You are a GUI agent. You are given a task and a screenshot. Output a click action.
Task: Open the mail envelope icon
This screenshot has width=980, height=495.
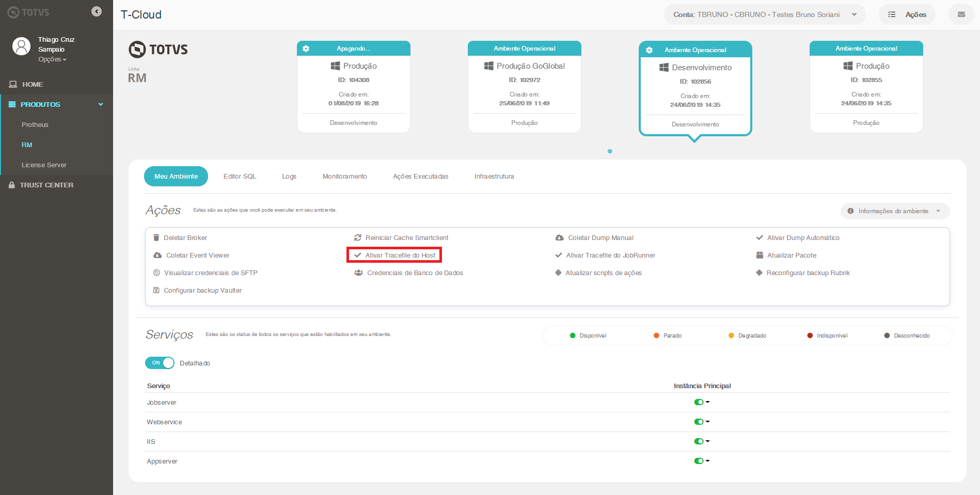point(961,14)
